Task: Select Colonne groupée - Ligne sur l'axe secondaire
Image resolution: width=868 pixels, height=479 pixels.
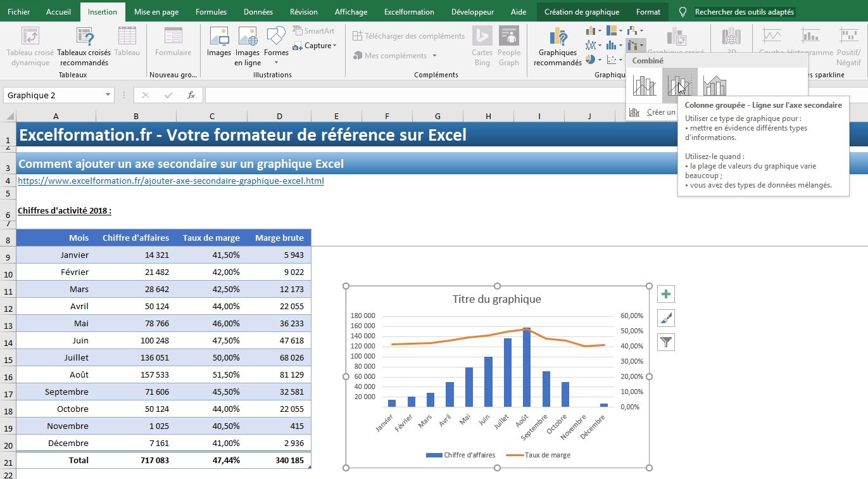Action: (680, 86)
